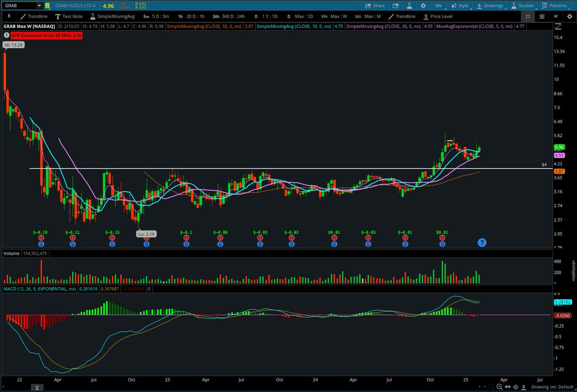Image resolution: width=577 pixels, height=392 pixels.
Task: Switch to Mo Max : M timeframe
Action: click(x=369, y=16)
